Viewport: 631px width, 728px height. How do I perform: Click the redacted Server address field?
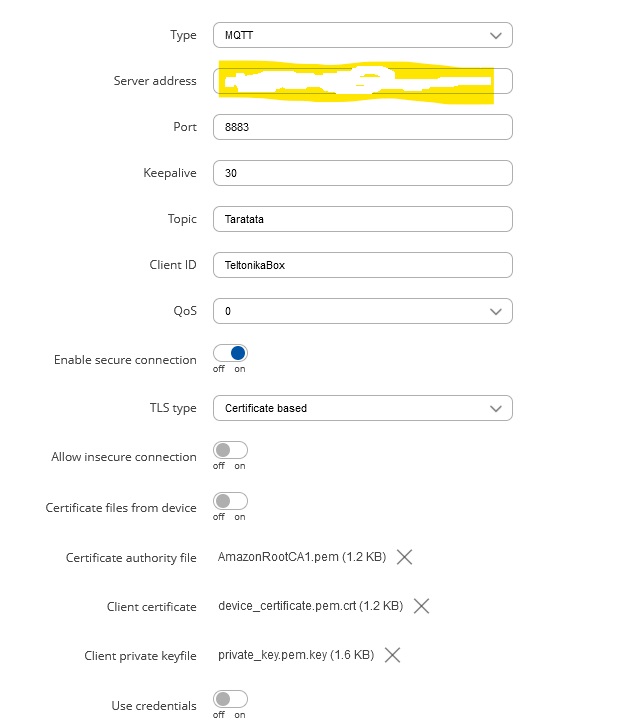tap(363, 81)
